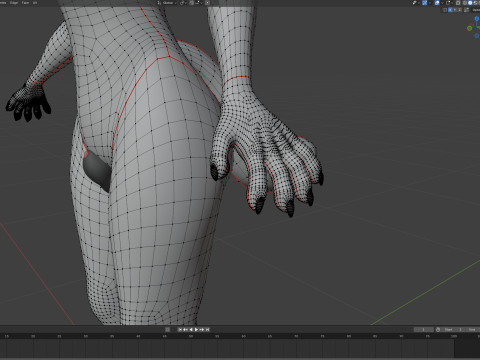Expand the overlays options dropdown arrow

442,3
